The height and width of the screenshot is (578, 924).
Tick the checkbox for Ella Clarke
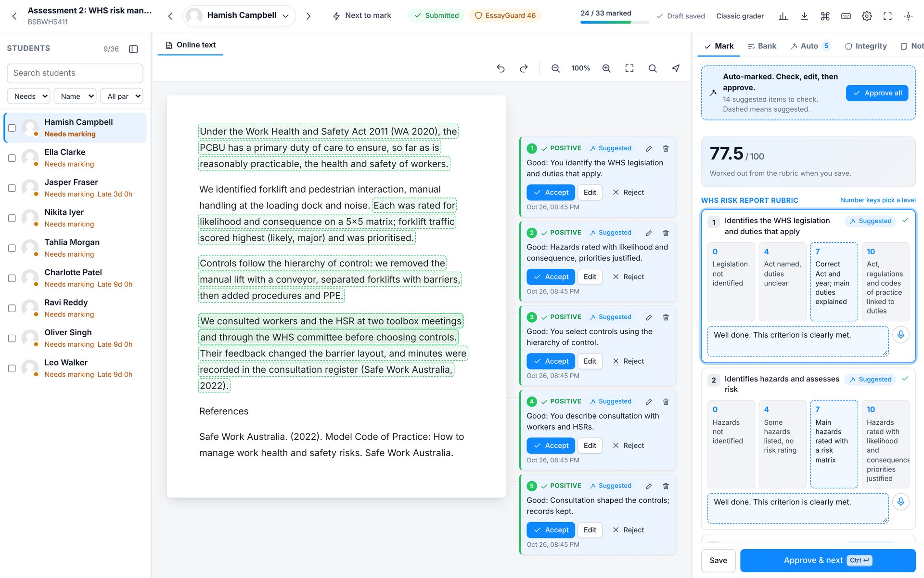(12, 158)
